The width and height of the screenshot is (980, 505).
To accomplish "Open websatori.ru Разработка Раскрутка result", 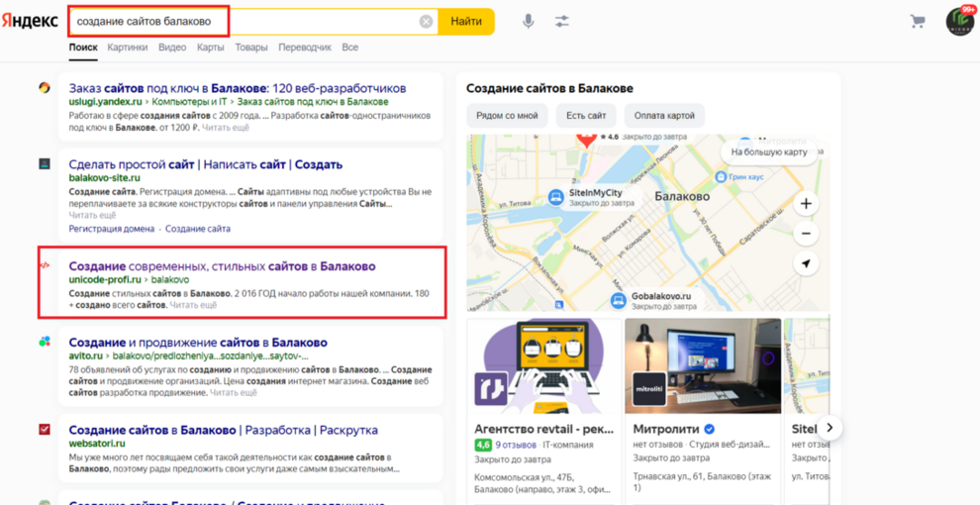I will (223, 430).
